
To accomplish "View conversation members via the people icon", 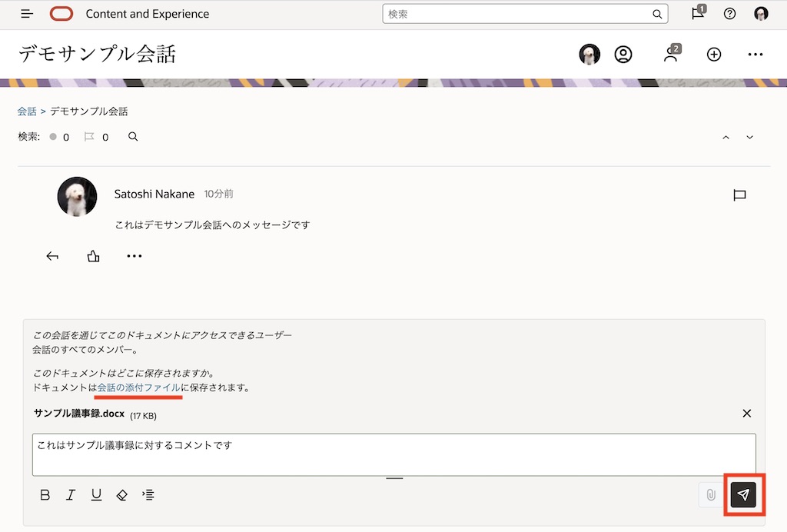I will pyautogui.click(x=672, y=55).
